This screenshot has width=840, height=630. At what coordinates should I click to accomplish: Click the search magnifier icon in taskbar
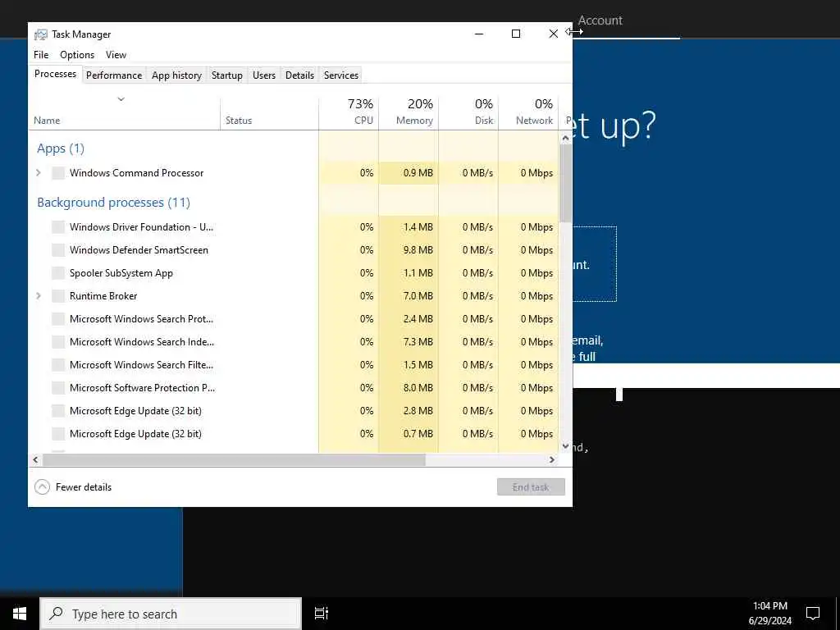(56, 614)
